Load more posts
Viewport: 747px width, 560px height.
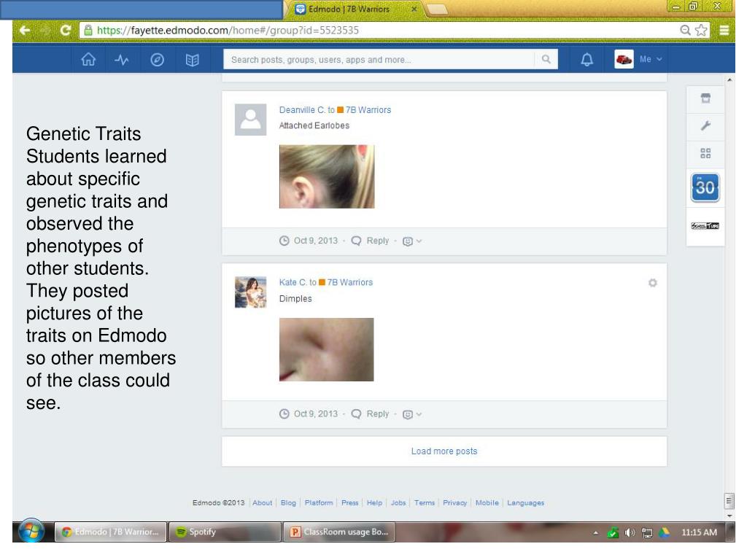(x=444, y=451)
